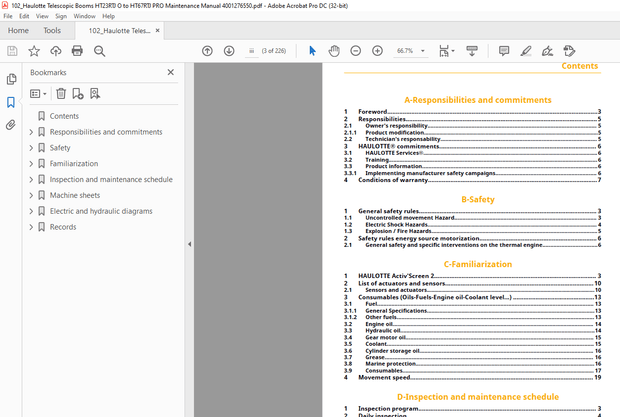Toggle the scrolling read mode icon
The height and width of the screenshot is (417, 620).
[472, 51]
